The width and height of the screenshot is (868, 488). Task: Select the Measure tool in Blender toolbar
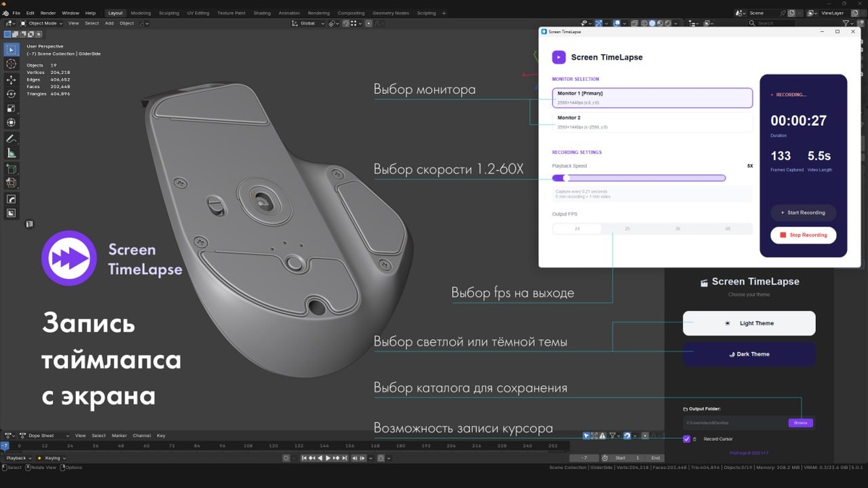click(x=11, y=153)
